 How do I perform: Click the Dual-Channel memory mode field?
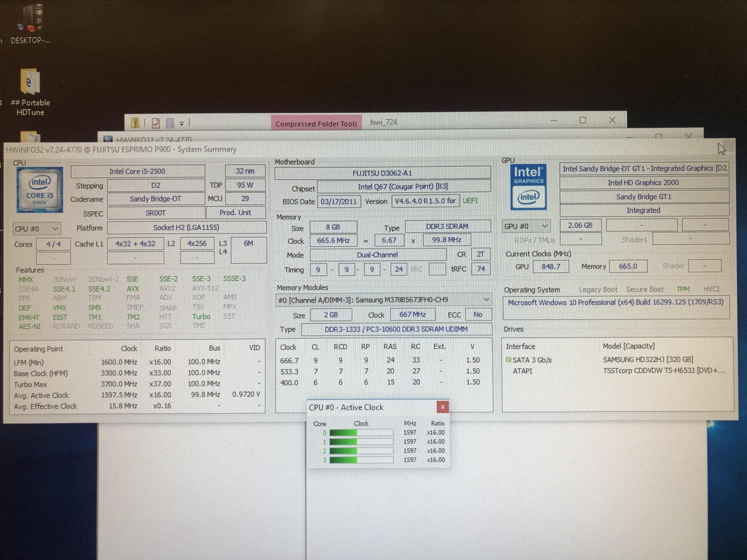click(x=378, y=255)
